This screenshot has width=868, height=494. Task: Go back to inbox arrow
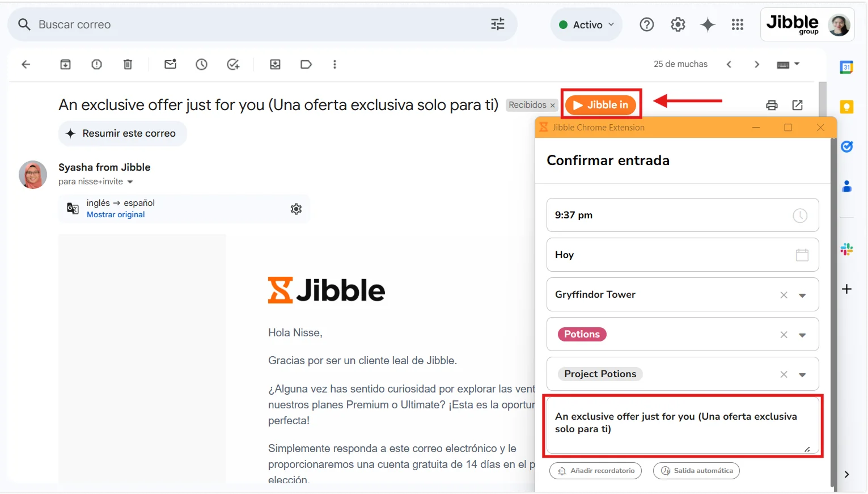pos(26,64)
